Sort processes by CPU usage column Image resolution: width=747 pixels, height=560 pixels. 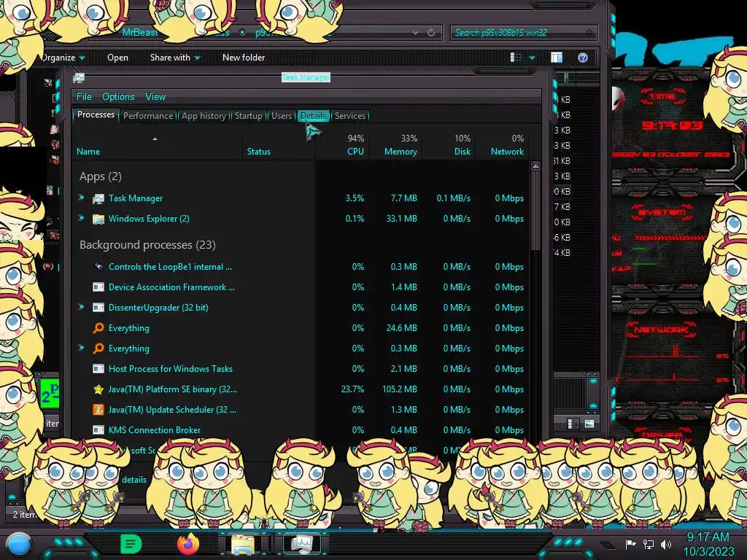342,145
